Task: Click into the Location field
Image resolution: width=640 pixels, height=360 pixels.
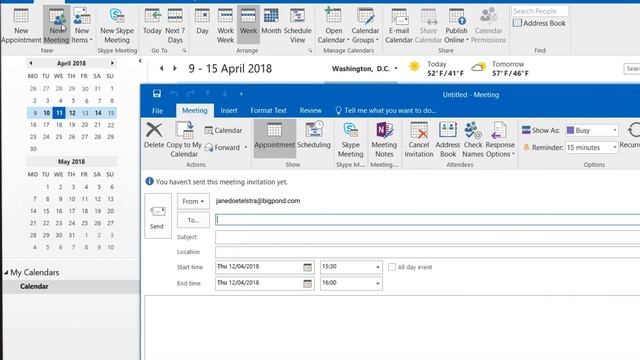Action: point(427,252)
